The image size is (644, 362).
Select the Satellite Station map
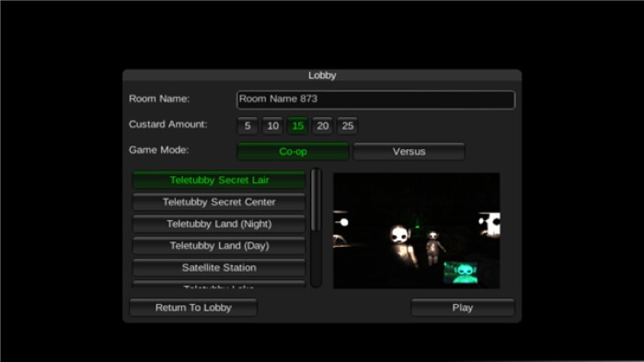[x=219, y=268]
